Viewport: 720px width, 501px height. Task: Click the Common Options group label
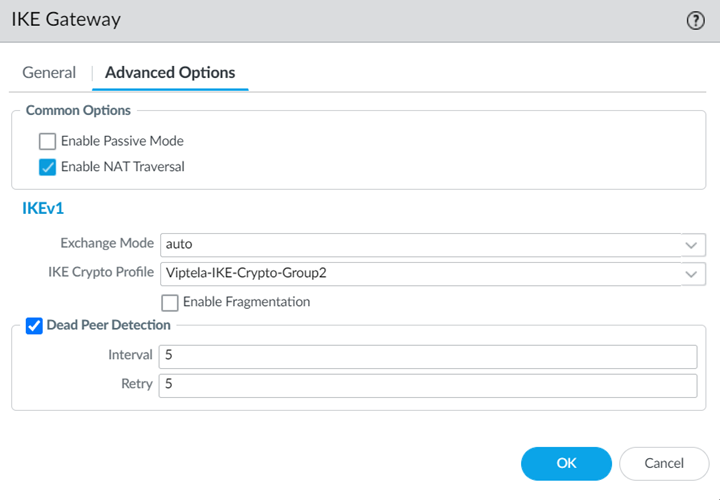coord(78,110)
